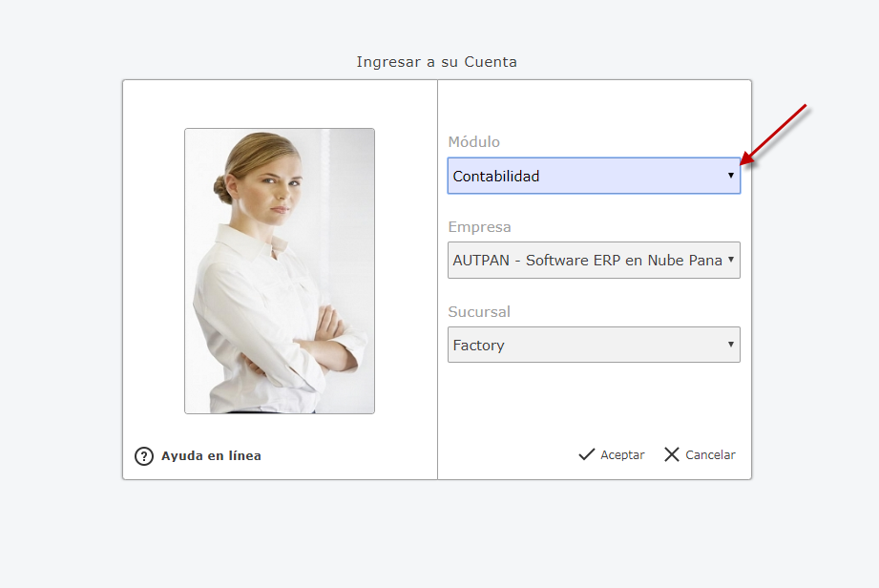Viewport: 879px width, 588px height.
Task: Click the Módulo dropdown arrow
Action: [730, 176]
